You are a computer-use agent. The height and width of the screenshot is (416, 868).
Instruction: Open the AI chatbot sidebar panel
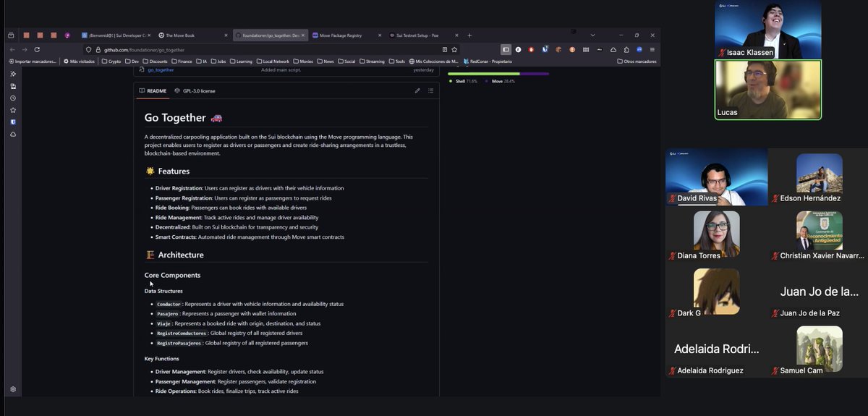pos(13,74)
